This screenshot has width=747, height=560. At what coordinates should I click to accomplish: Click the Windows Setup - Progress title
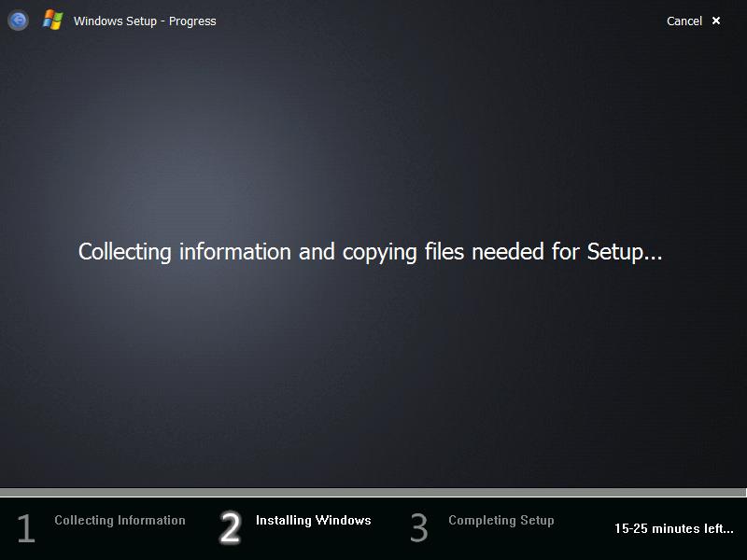[145, 21]
